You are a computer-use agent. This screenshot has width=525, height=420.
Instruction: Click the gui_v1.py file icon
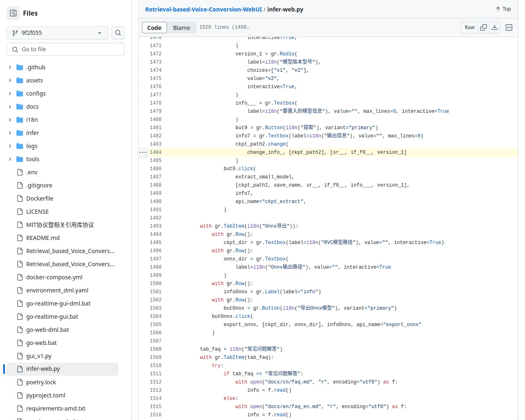click(x=20, y=356)
